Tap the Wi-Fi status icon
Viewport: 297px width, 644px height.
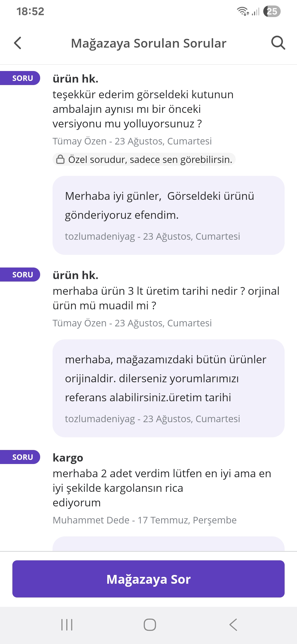point(243,12)
